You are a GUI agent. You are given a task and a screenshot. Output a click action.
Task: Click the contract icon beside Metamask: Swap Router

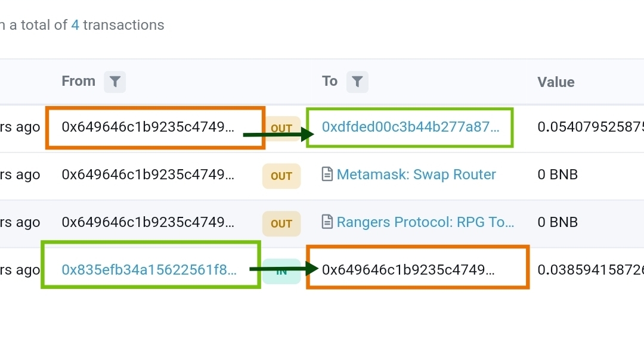pyautogui.click(x=327, y=175)
